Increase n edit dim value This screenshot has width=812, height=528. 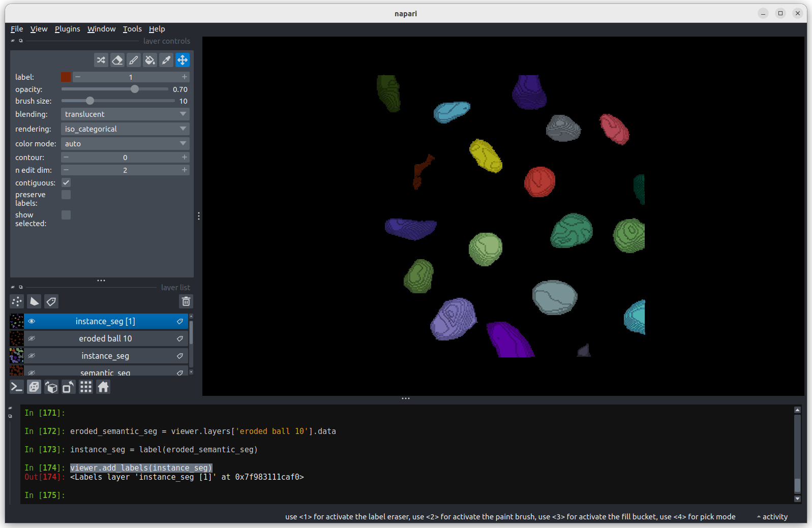pyautogui.click(x=184, y=170)
